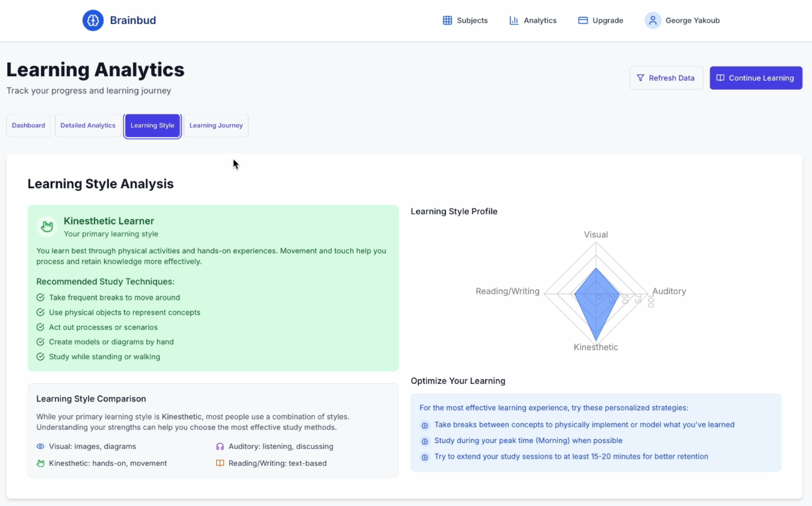Open the Subjects navigation link
812x506 pixels.
coord(472,20)
